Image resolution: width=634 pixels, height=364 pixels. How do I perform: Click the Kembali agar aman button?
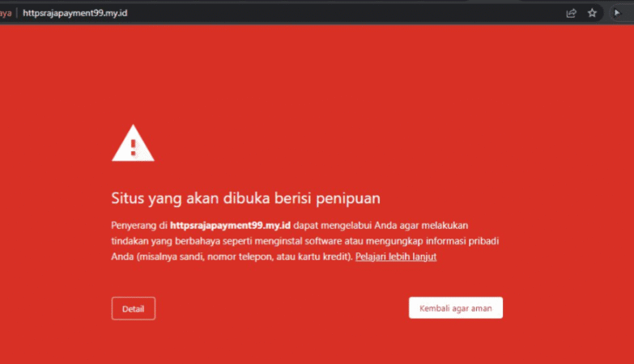(455, 308)
